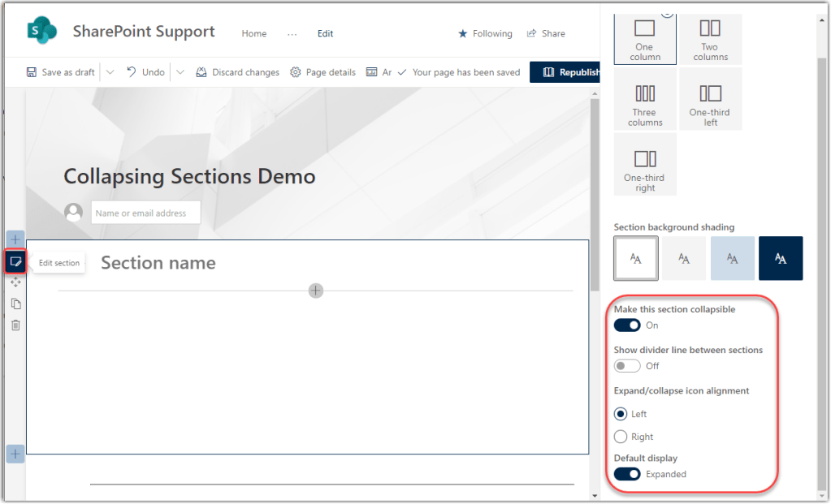Viewport: 831px width, 504px height.
Task: Expand the Save as draft dropdown arrow
Action: [110, 72]
